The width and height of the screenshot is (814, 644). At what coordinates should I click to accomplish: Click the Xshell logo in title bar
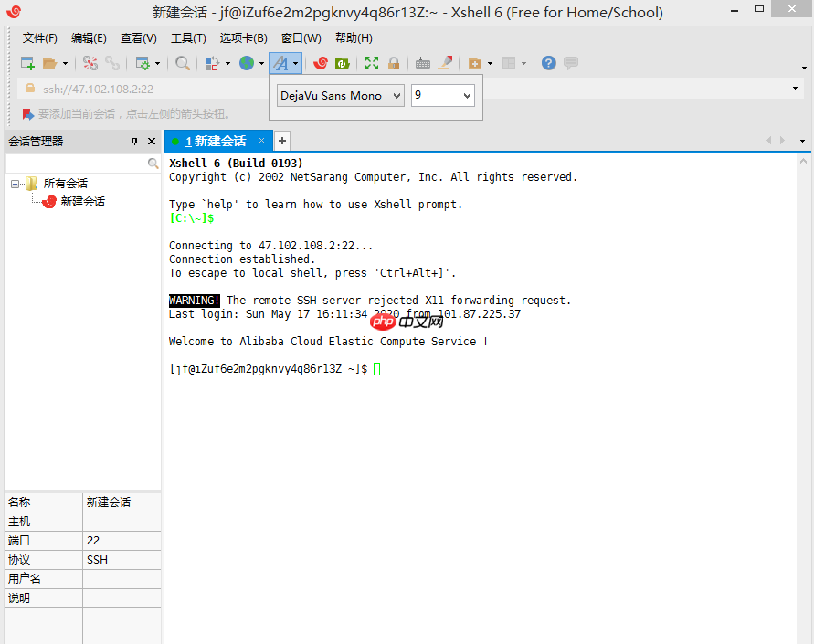pos(14,11)
